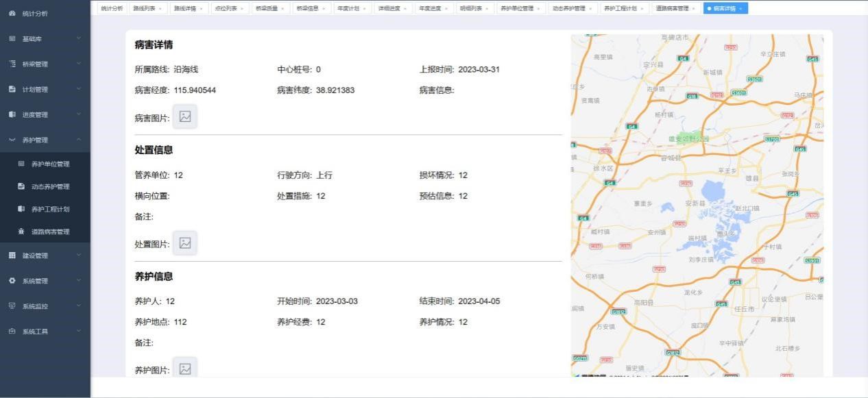Expand the 桥梁管理 sidebar menu
Image resolution: width=868 pixels, height=398 pixels.
click(x=45, y=64)
